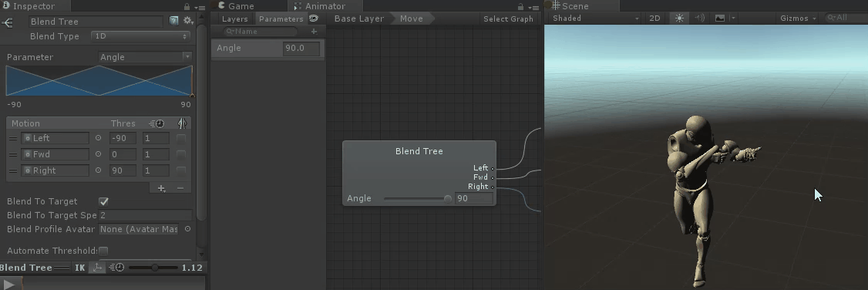This screenshot has width=868, height=290.
Task: Click the back arrow icon in Inspector
Action: (x=8, y=22)
